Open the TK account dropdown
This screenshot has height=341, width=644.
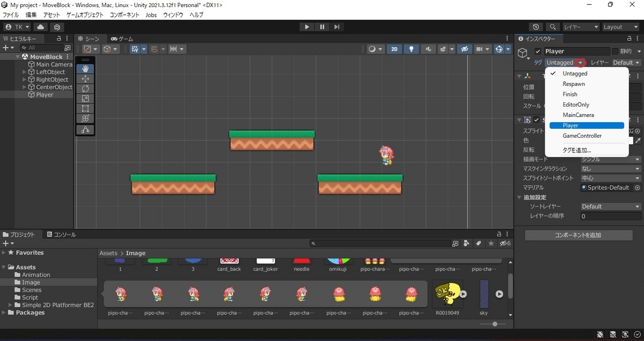click(x=18, y=27)
